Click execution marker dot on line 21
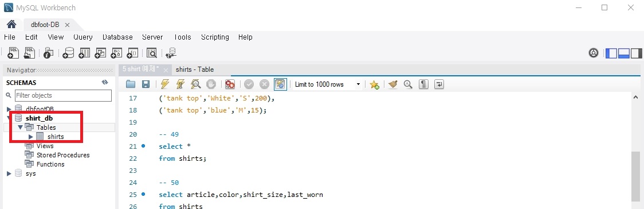 (143, 146)
